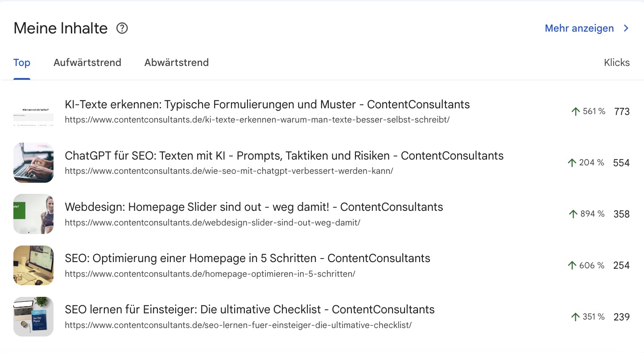Click the green upward trend arrow beside 561 %

click(575, 111)
